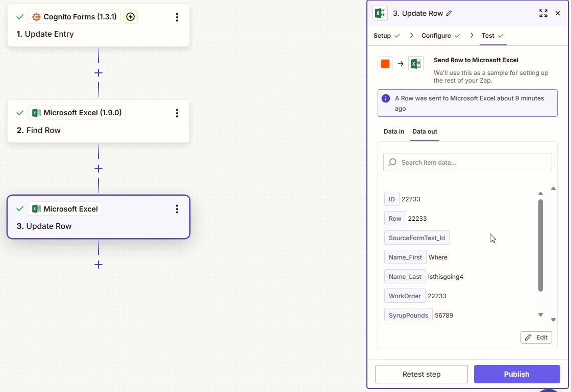Select the ID field label
The height and width of the screenshot is (392, 571).
coord(392,199)
